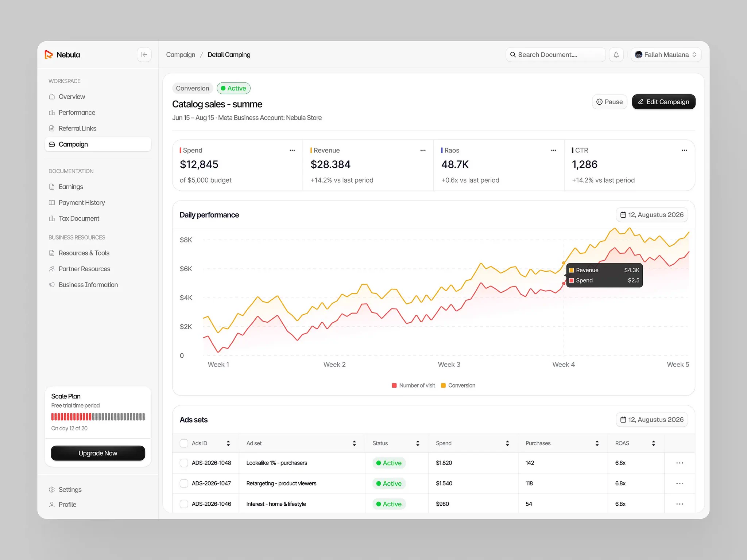Click the Nebula logo icon
Image resolution: width=747 pixels, height=560 pixels.
click(49, 55)
